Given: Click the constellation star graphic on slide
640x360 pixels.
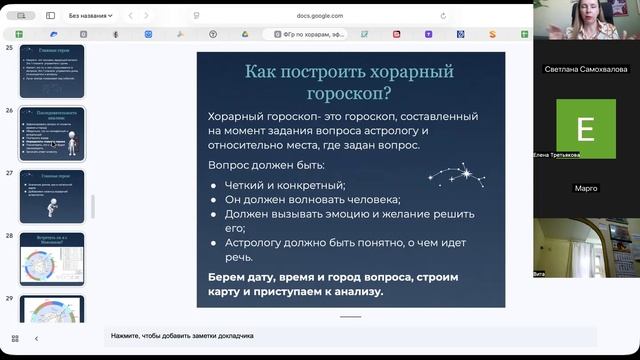Looking at the screenshot, I should [457, 175].
